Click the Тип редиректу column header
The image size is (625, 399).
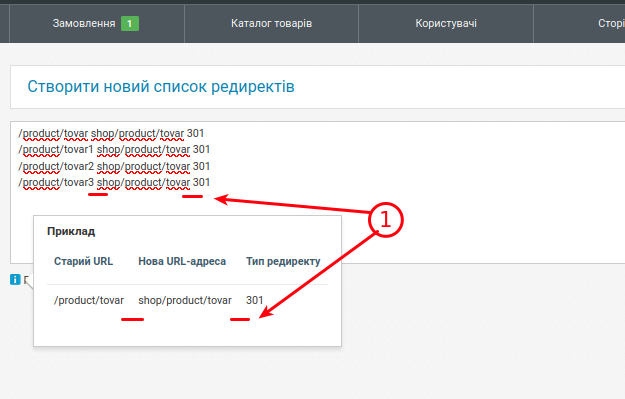[x=283, y=261]
